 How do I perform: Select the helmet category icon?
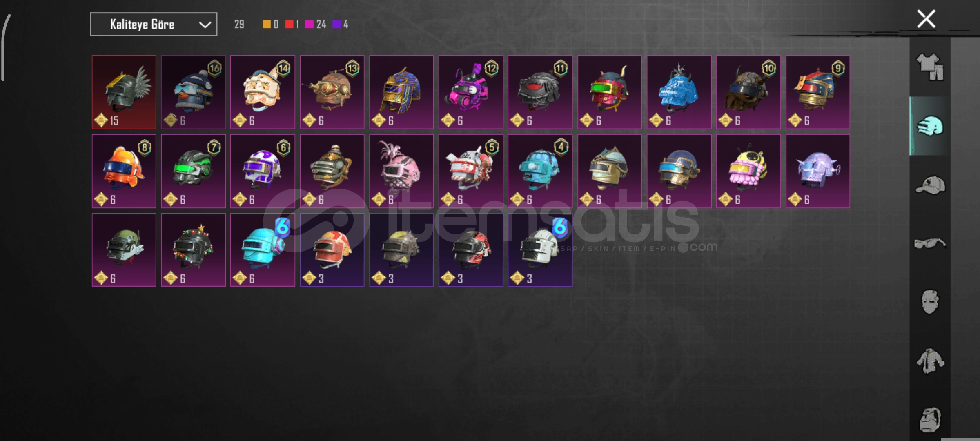coord(930,126)
